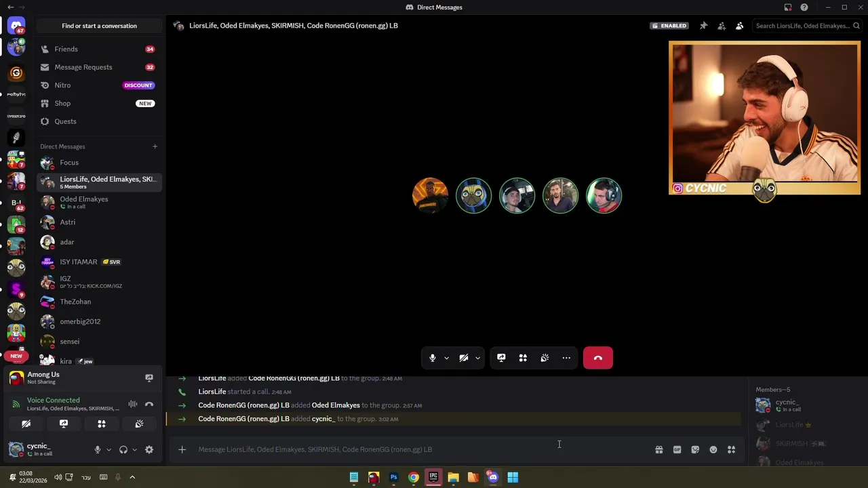Expand output device menu beside headphones
Image resolution: width=868 pixels, height=488 pixels.
(x=134, y=449)
